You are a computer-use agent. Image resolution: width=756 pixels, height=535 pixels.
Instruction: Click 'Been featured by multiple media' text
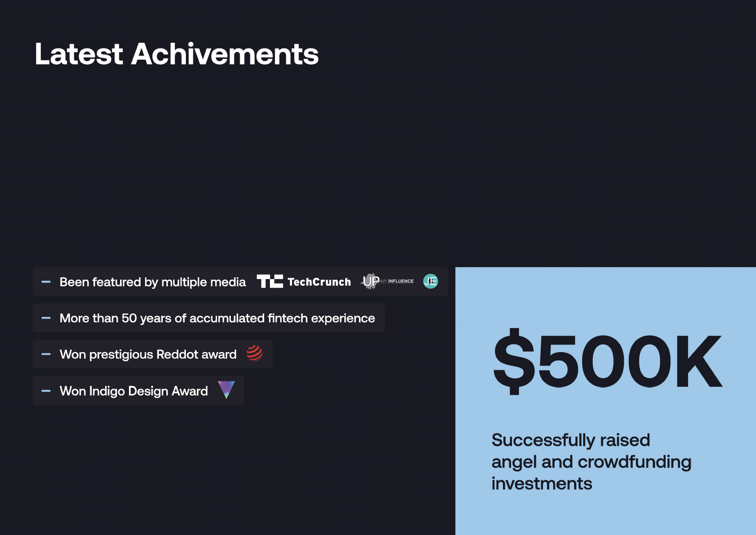[153, 282]
